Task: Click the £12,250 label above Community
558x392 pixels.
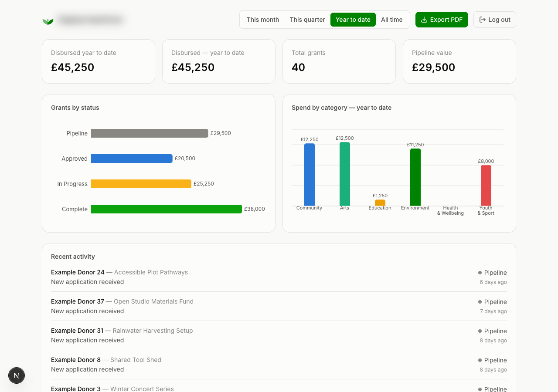Action: [310, 139]
